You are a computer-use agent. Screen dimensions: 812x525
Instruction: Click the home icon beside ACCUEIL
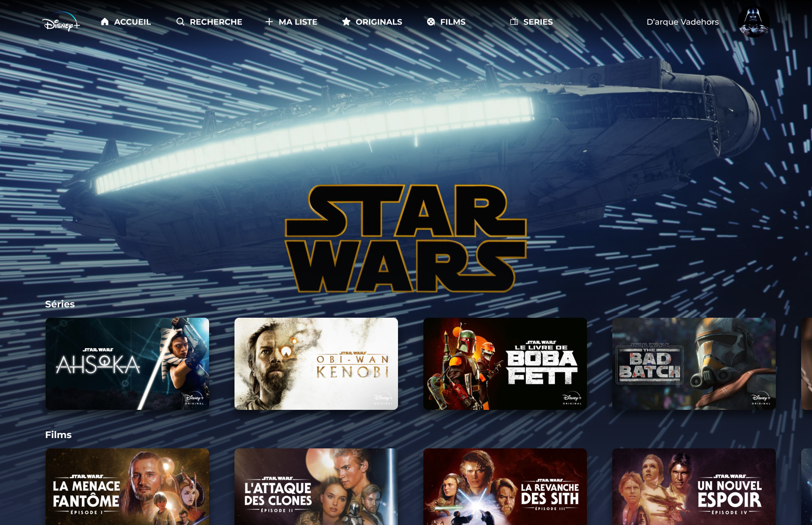pos(105,22)
